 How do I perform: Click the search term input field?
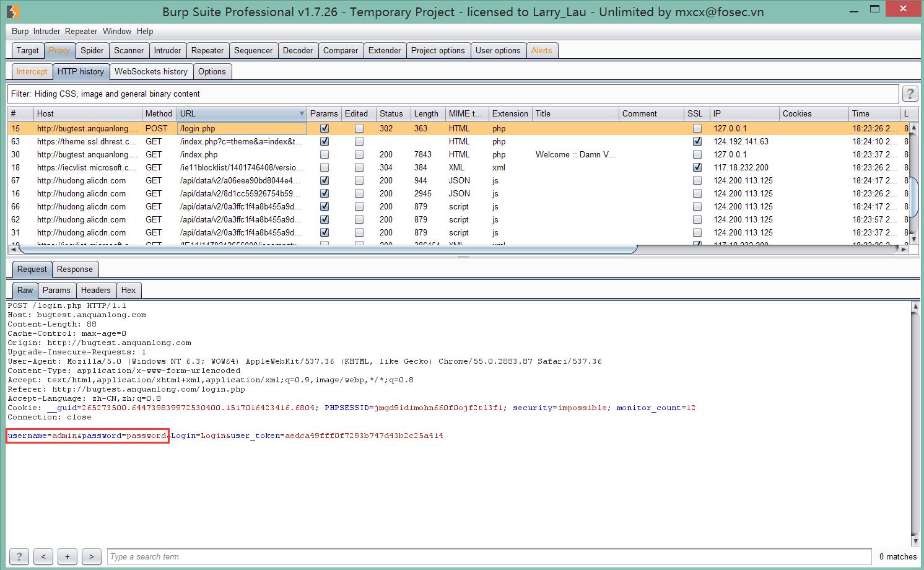(489, 556)
